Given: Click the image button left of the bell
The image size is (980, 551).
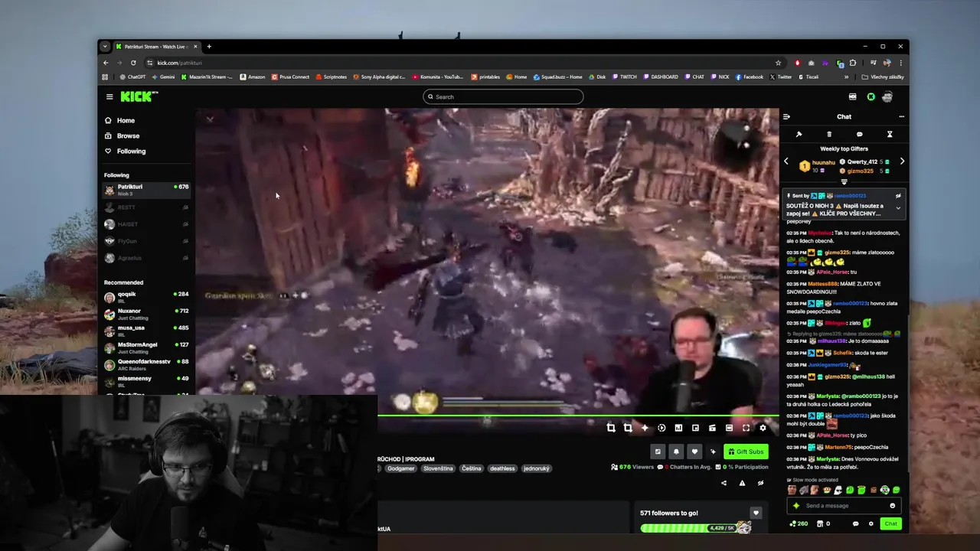Looking at the screenshot, I should pyautogui.click(x=658, y=452).
